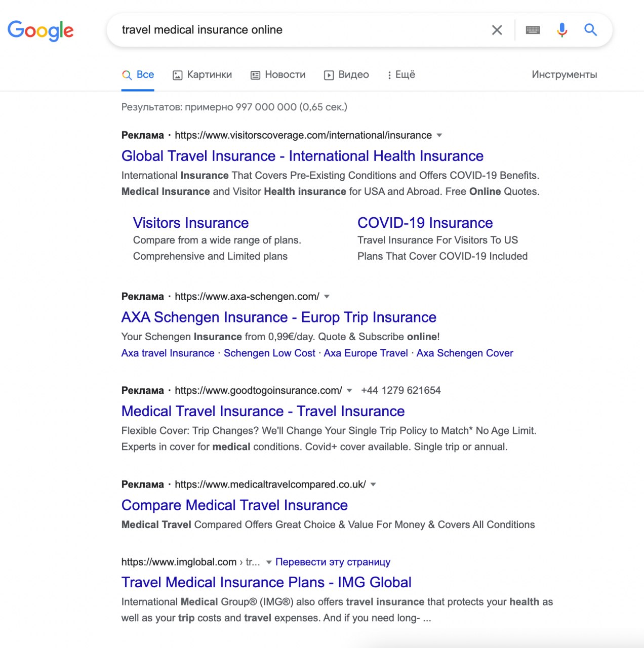Screen dimensions: 644x648
Task: Open Global Travel Insurance ad headline
Action: [302, 156]
